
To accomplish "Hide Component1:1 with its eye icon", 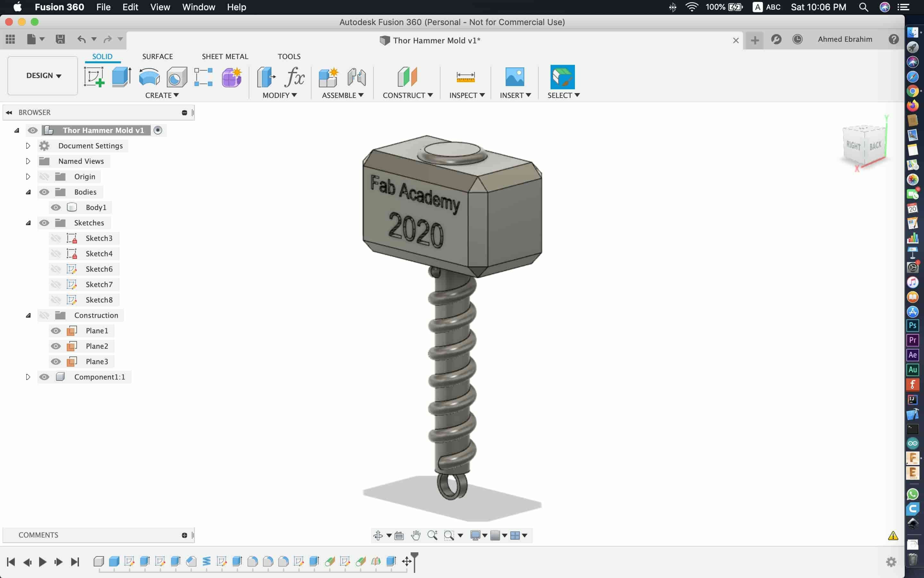I will 44,377.
